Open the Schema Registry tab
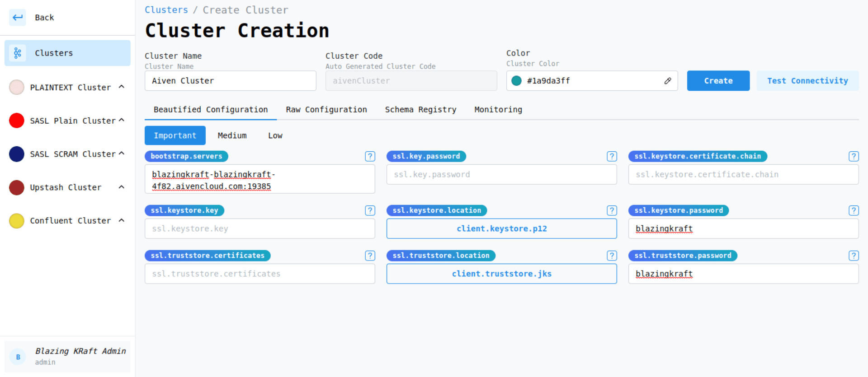 [421, 110]
